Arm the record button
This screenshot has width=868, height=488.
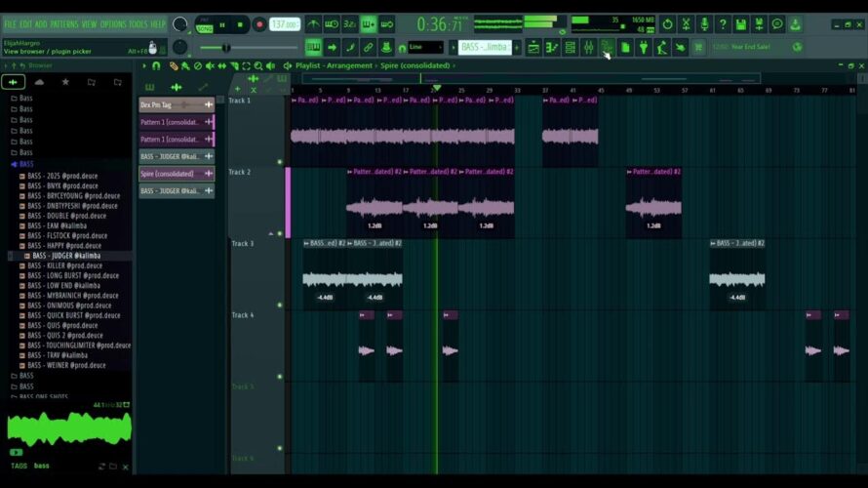point(259,24)
